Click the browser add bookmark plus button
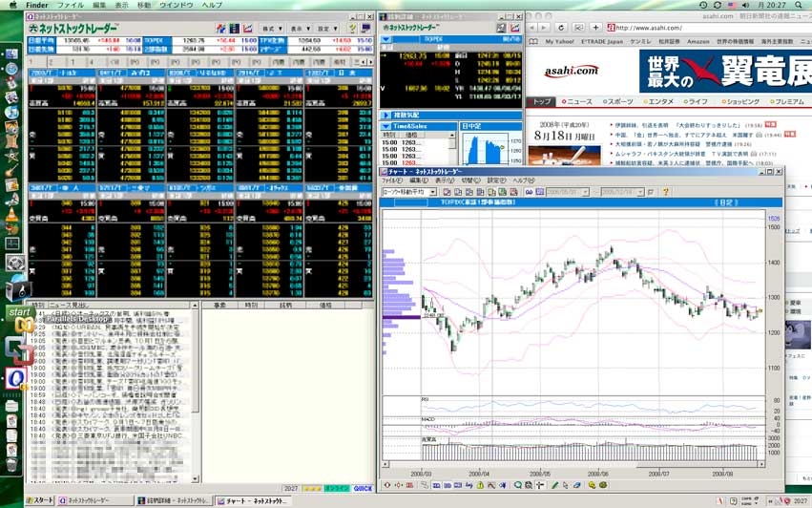812x508 pixels. (x=595, y=28)
